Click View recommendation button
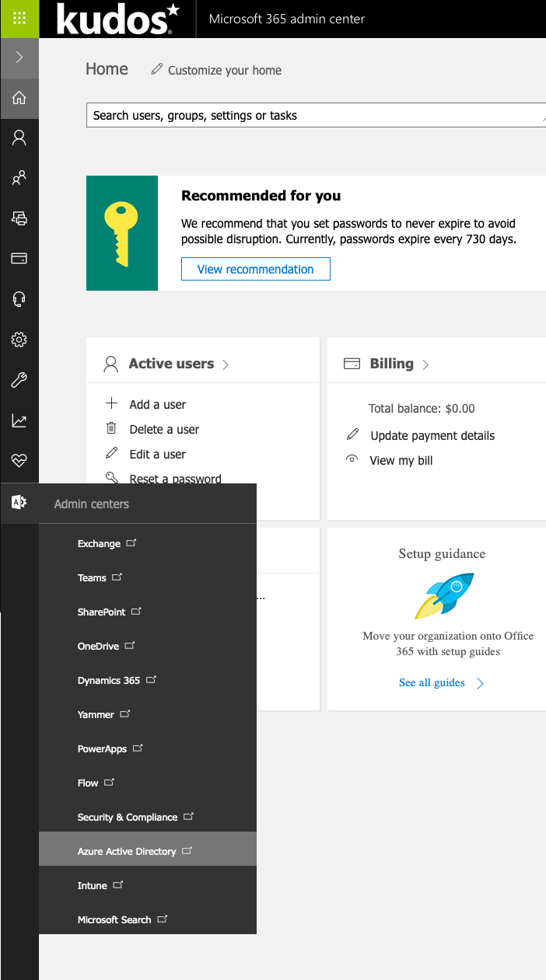 coord(255,269)
